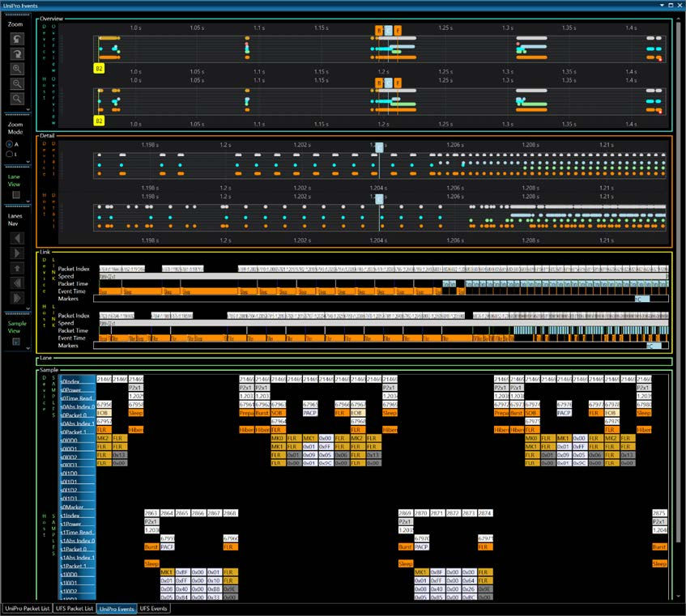This screenshot has height=616, width=686.
Task: Click the host sample index cell 2866
Action: click(x=198, y=513)
